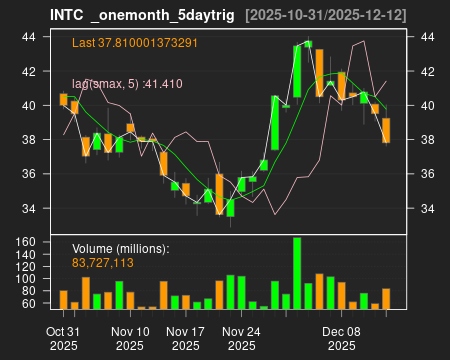Click the "34" label on the left price axis

click(x=29, y=209)
